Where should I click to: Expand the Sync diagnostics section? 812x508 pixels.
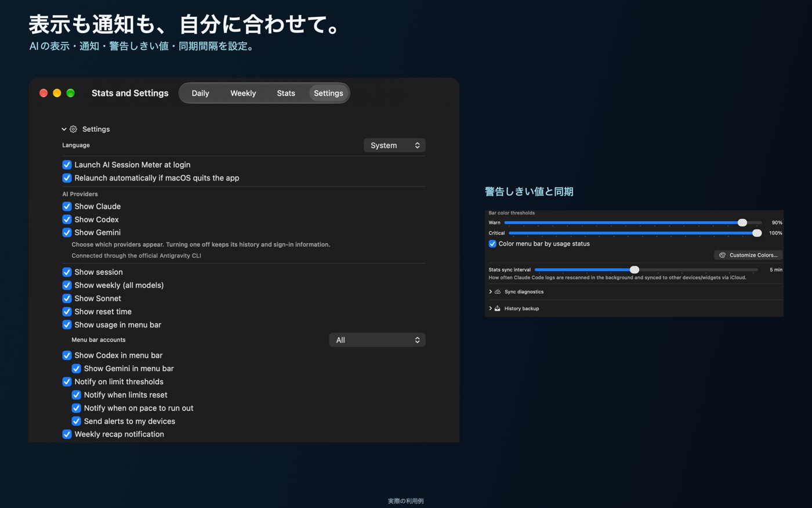tap(491, 292)
